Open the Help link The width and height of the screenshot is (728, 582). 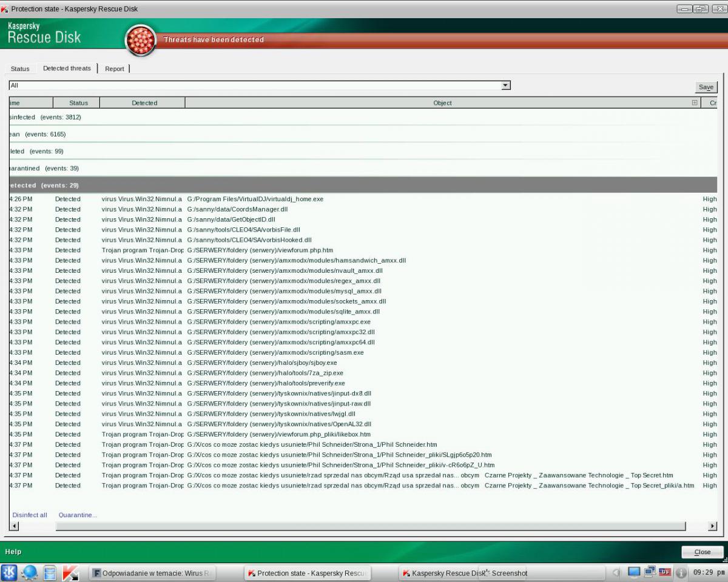point(13,552)
